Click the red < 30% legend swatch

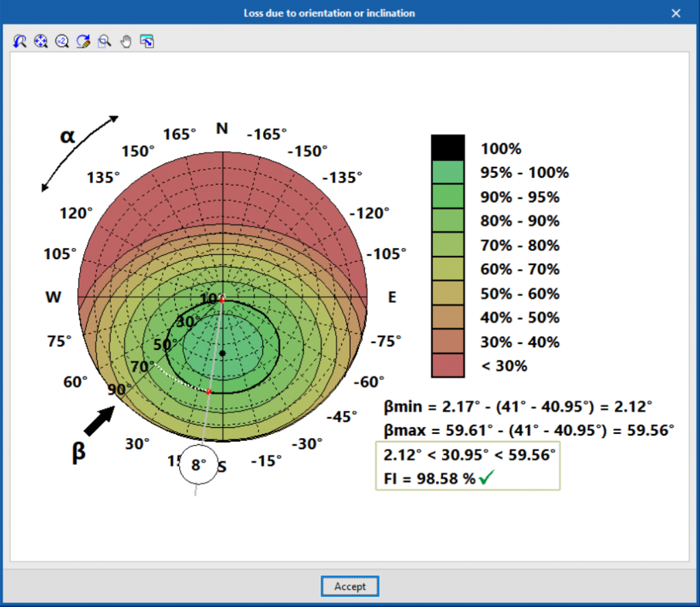[448, 366]
